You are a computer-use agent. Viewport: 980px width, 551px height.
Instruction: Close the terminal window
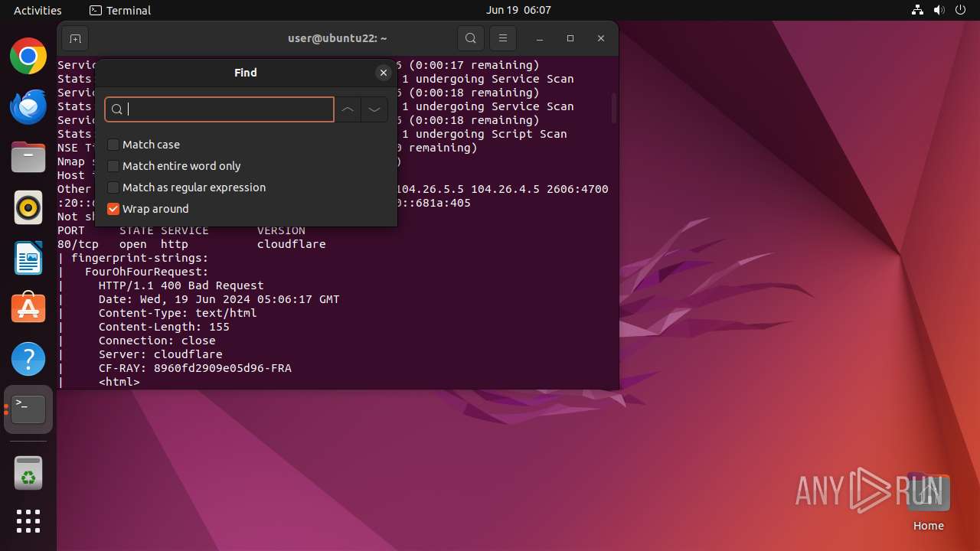tap(601, 38)
